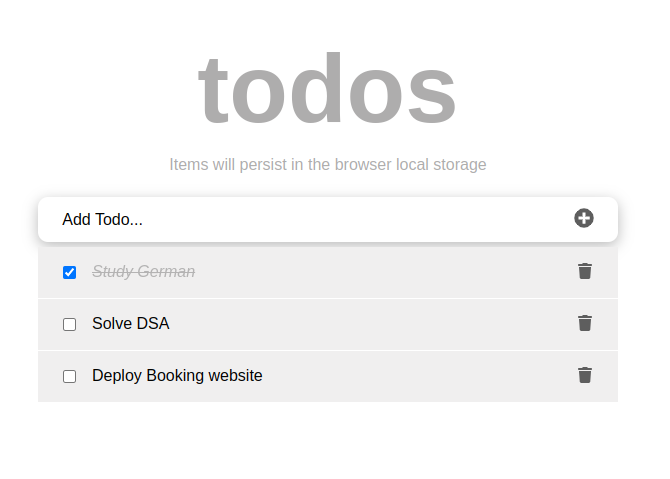Click the plus icon to add todo
This screenshot has width=670, height=479.
[x=584, y=218]
